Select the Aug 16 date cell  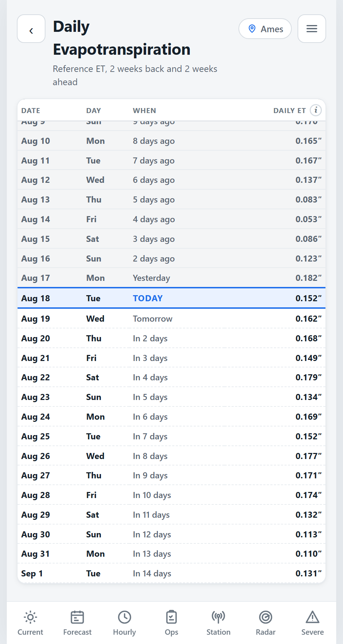(35, 259)
